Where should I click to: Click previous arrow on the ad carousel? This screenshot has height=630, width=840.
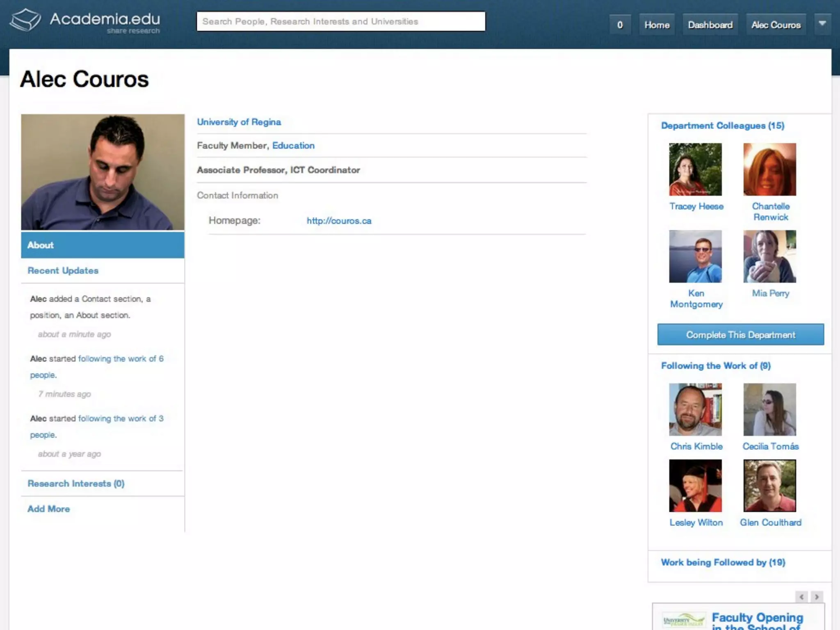(x=801, y=597)
